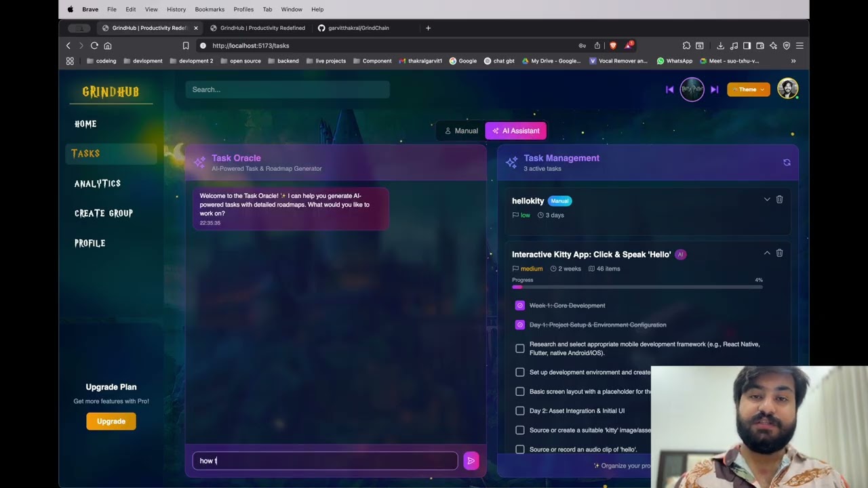
Task: Check Day 2: Asset Integration & Initial UI
Action: tap(520, 411)
